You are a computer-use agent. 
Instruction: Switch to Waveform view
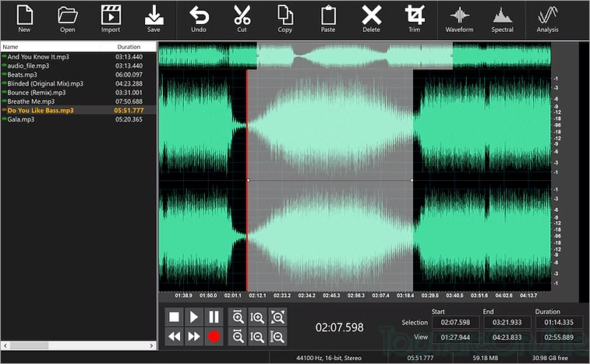pos(459,19)
